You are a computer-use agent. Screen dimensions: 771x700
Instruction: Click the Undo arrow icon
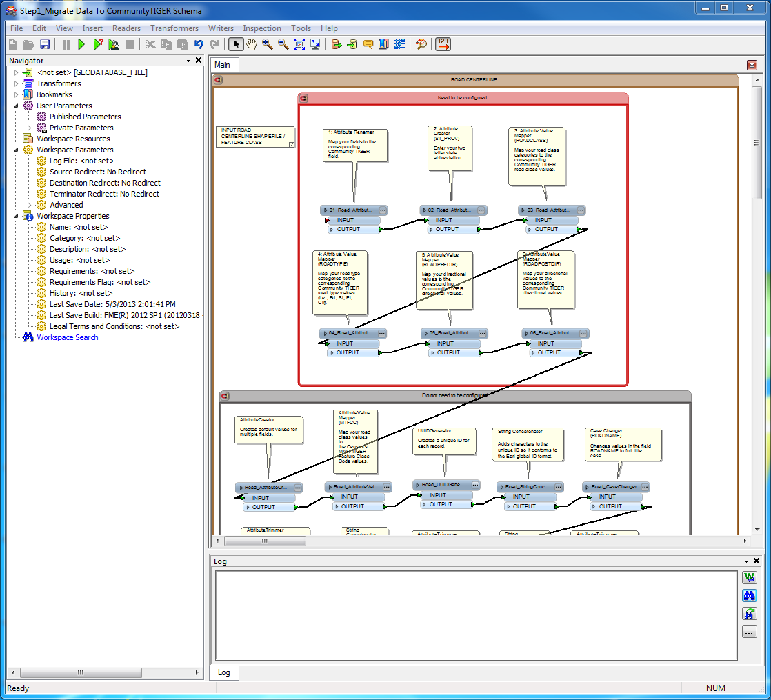point(199,45)
